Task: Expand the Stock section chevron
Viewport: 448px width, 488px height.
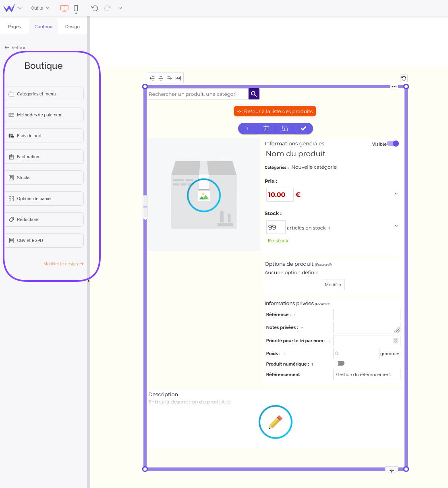Action: tap(396, 226)
